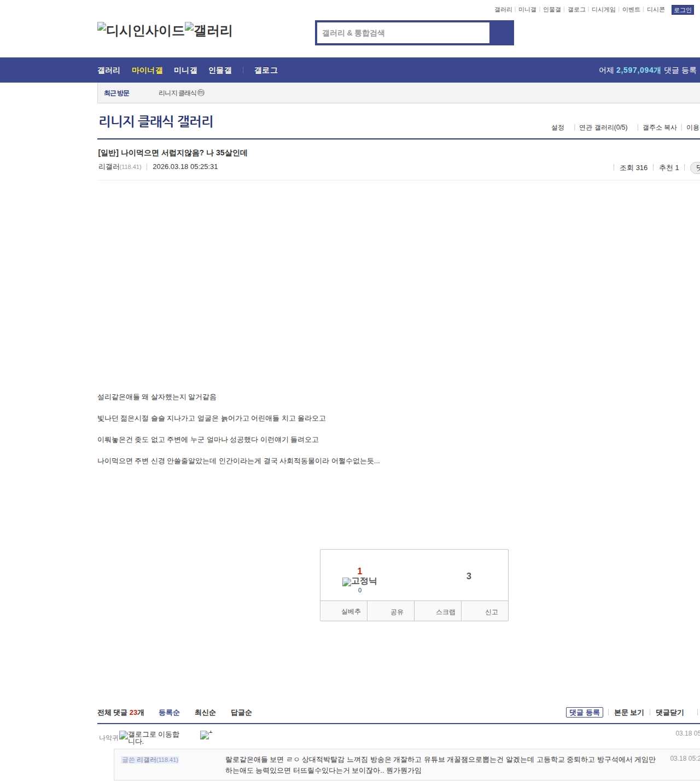Click the red recommend count 1

(359, 571)
